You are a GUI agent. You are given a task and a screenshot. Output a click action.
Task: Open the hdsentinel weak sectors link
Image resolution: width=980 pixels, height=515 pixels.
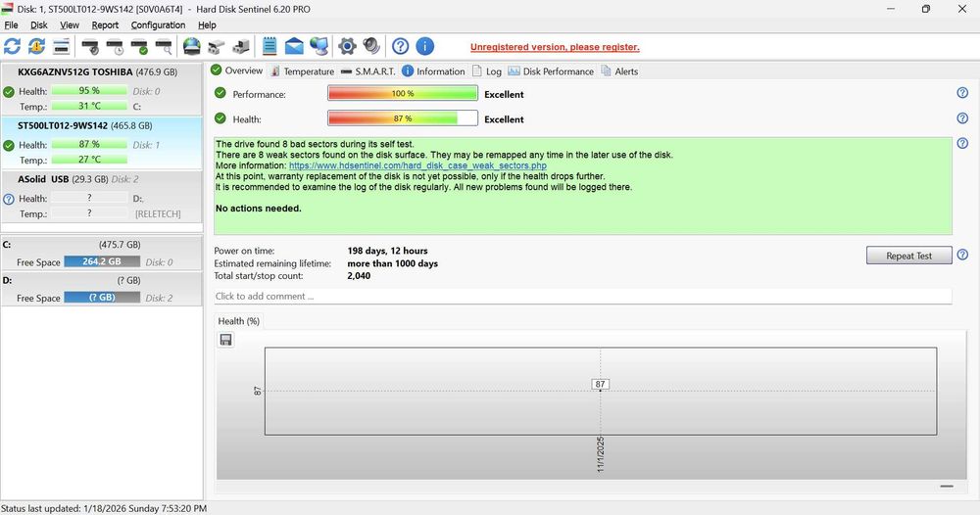tap(417, 165)
